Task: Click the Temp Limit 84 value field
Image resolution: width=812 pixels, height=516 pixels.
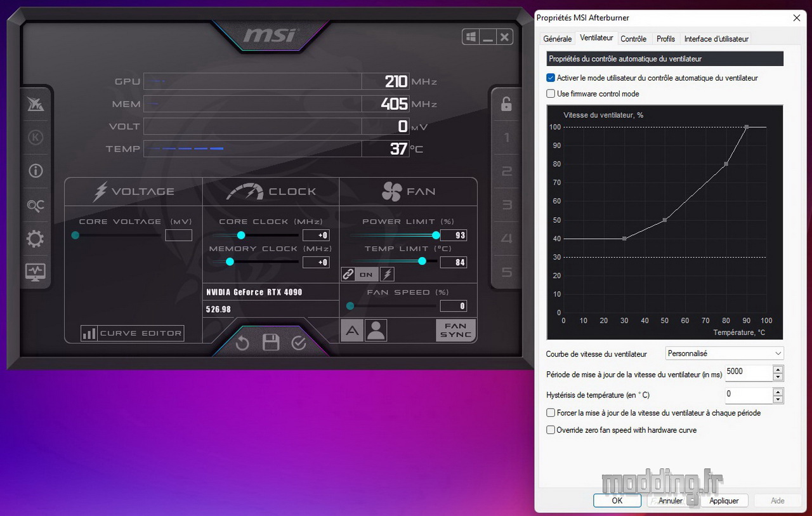Action: [454, 262]
